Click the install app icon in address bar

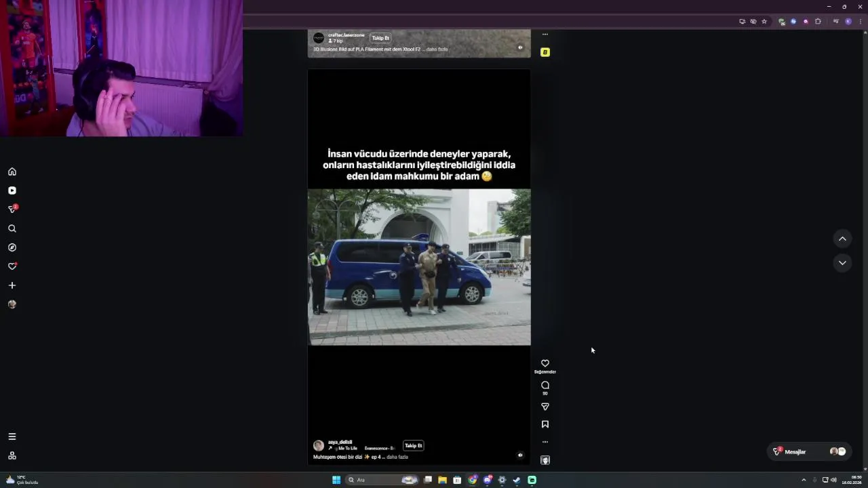[x=742, y=21]
